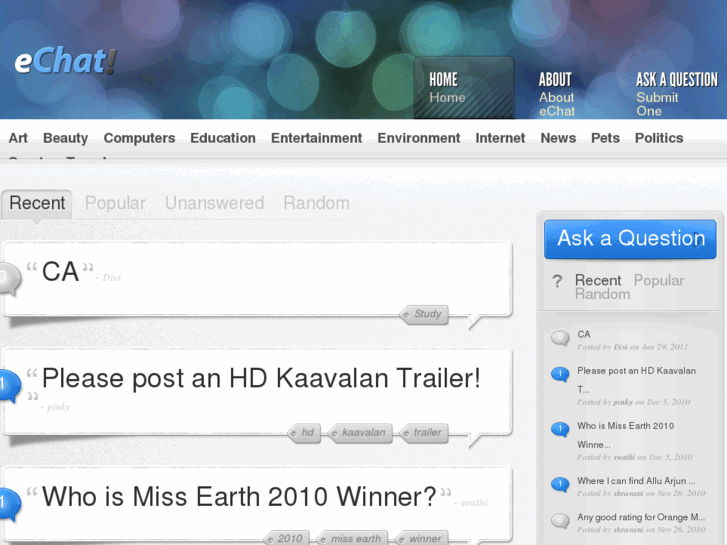
Task: Click the 2010 tag
Action: (287, 538)
